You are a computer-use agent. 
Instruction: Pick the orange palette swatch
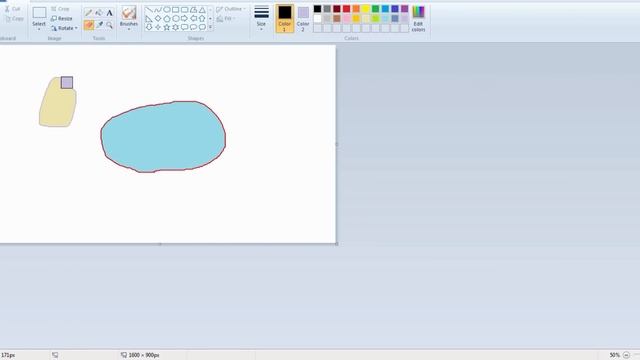(x=356, y=9)
